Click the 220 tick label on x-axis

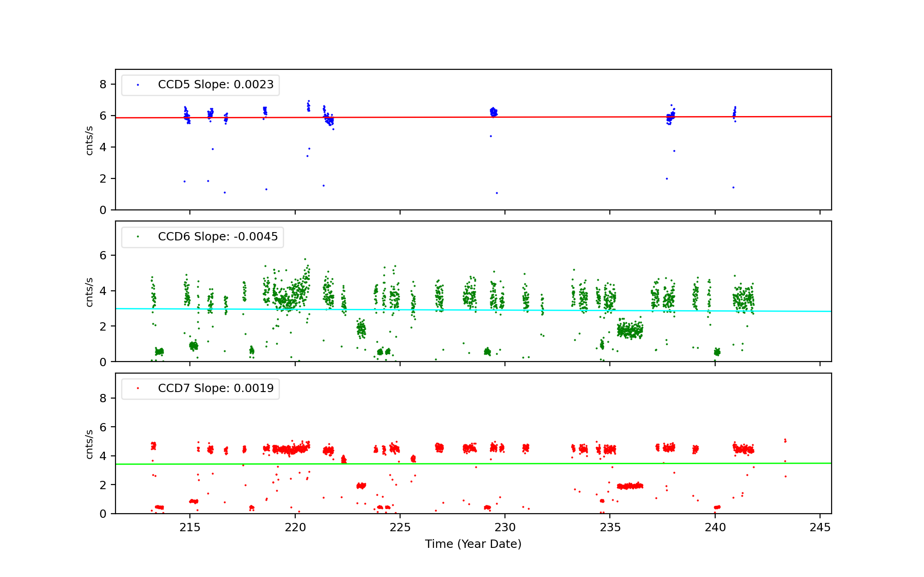point(295,528)
